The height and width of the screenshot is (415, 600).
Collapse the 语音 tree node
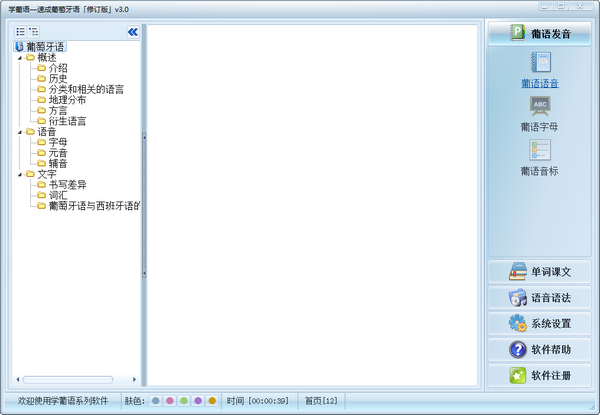20,132
